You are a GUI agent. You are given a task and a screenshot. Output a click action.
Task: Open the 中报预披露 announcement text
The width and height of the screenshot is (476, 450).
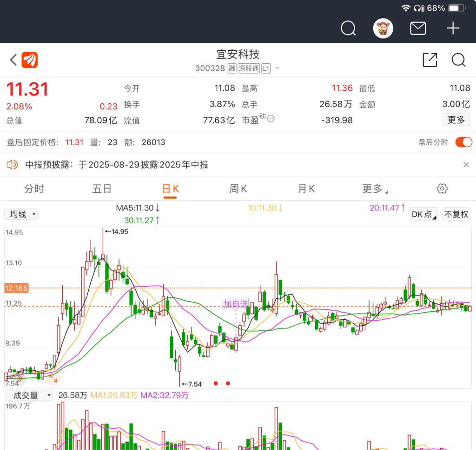pyautogui.click(x=117, y=165)
